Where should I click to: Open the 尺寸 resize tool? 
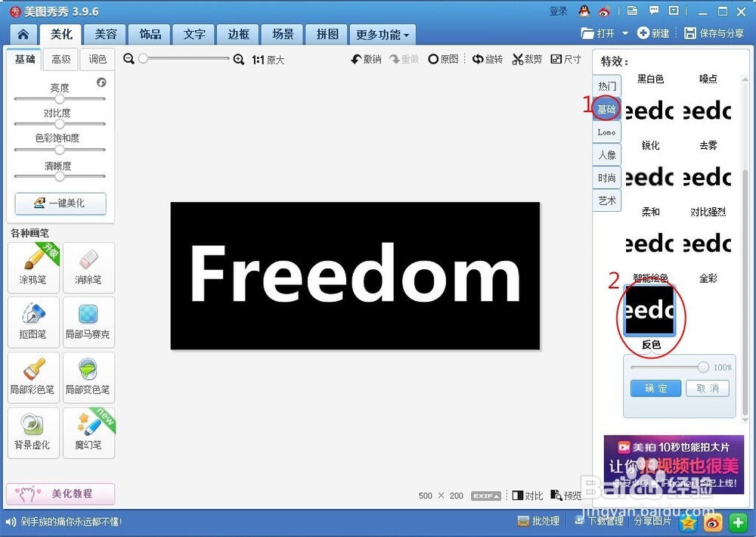[566, 59]
